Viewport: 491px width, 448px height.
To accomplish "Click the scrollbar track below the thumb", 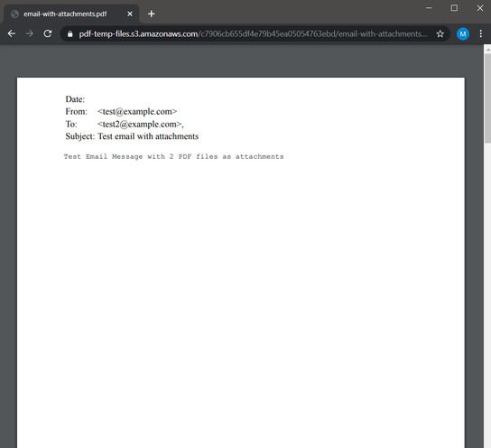I will coord(487,294).
